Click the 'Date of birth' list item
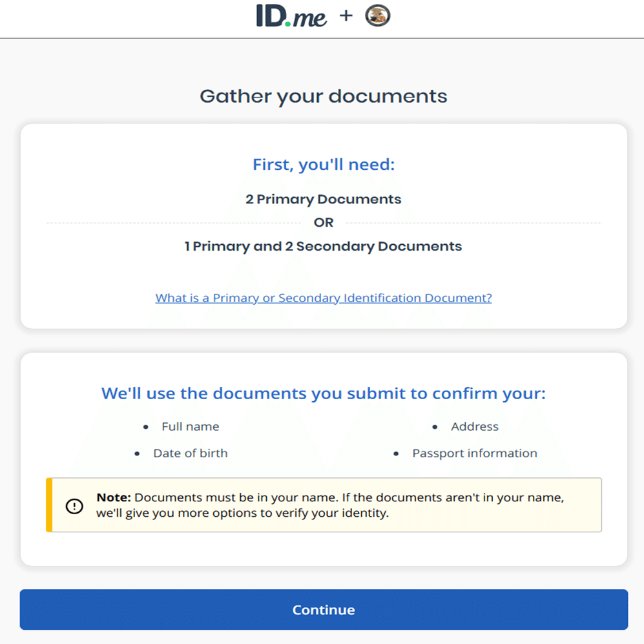This screenshot has height=644, width=644. [190, 453]
